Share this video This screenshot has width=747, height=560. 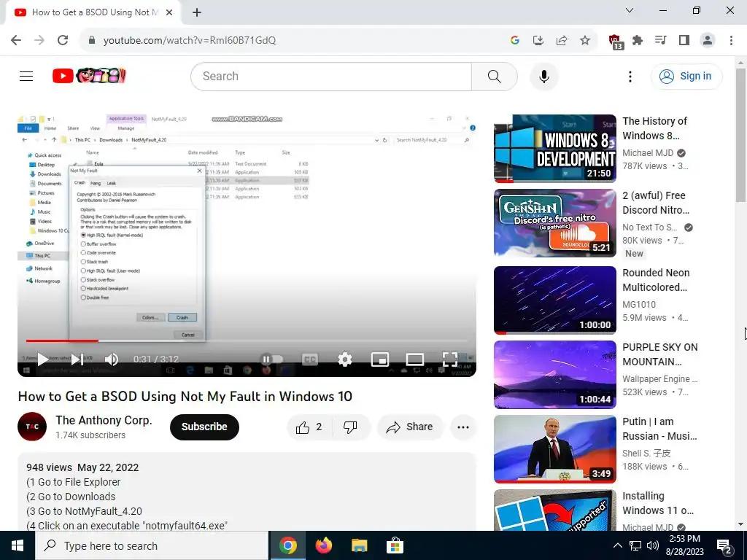(x=410, y=427)
